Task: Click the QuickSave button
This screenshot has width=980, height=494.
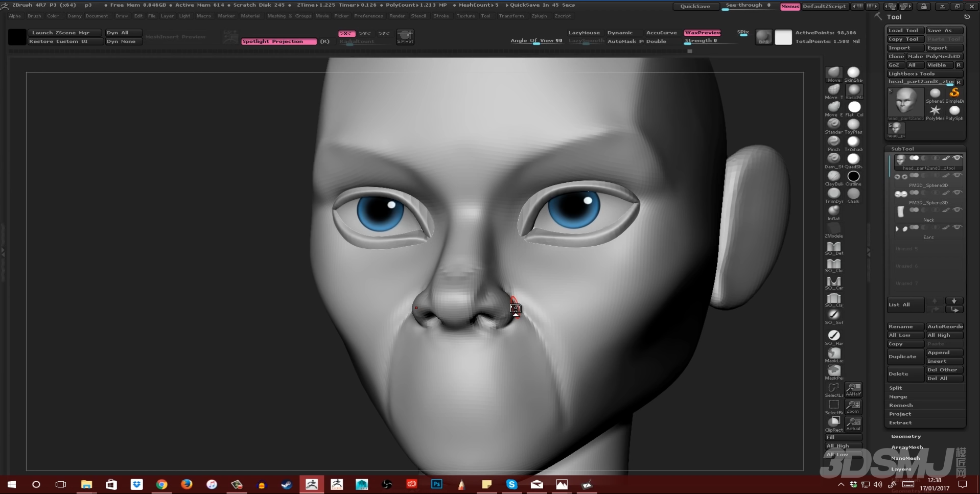Action: [x=695, y=6]
